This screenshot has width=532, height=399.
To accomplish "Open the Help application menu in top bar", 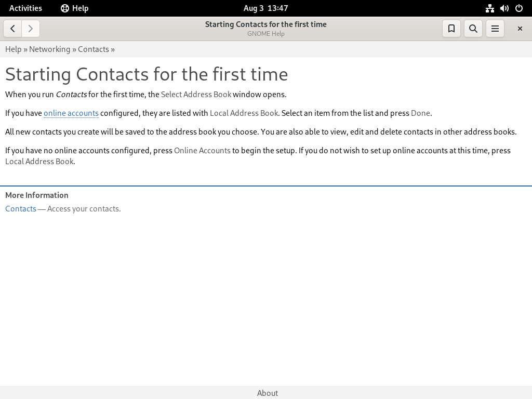I will click(75, 8).
